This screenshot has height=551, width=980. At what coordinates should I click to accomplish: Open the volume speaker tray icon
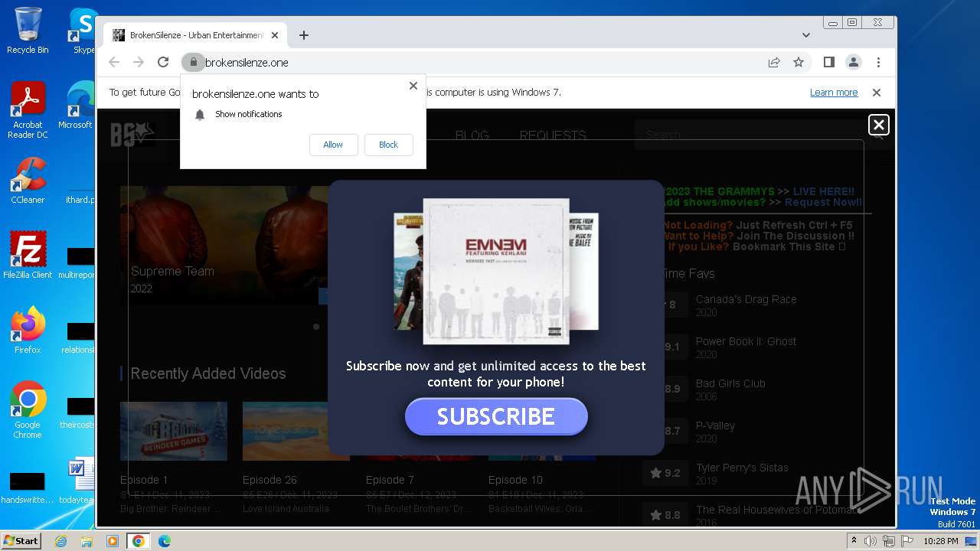click(x=871, y=541)
